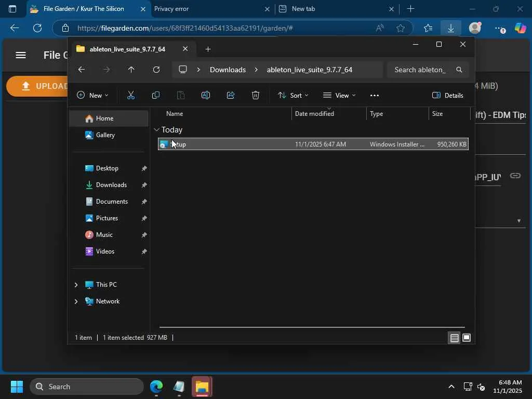532x399 pixels.
Task: Click the search magnifier icon in Explorer
Action: tap(459, 70)
